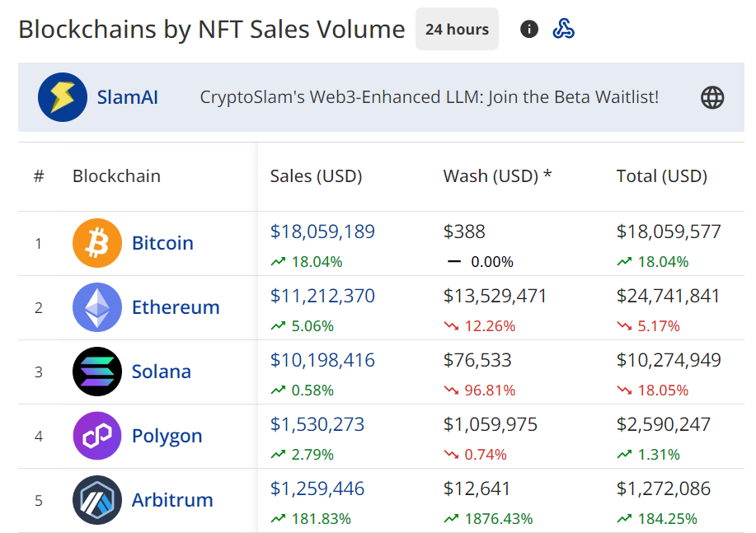Open the 24 hours time range selector
This screenshot has width=756, height=533.
click(x=457, y=29)
